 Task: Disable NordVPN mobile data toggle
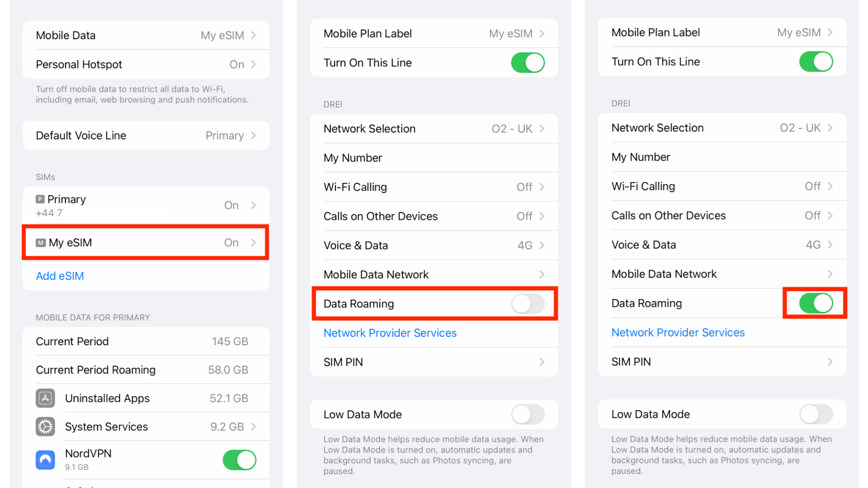click(x=239, y=460)
